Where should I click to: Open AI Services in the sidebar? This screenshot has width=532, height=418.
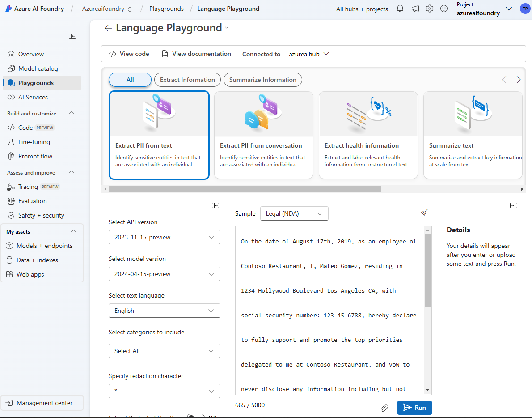(x=42, y=97)
